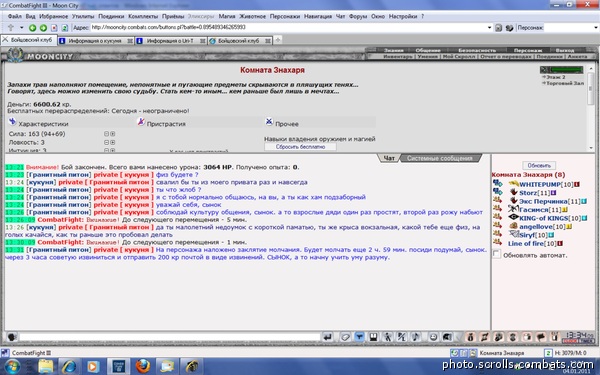Click the floppy disk save chat icon
This screenshot has width=600, height=375.
pos(373,337)
